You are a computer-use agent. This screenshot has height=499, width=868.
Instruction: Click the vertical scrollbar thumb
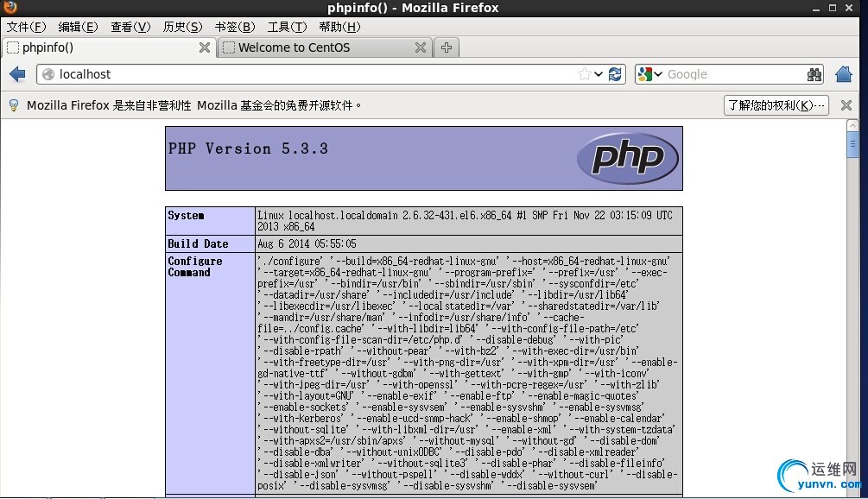852,145
